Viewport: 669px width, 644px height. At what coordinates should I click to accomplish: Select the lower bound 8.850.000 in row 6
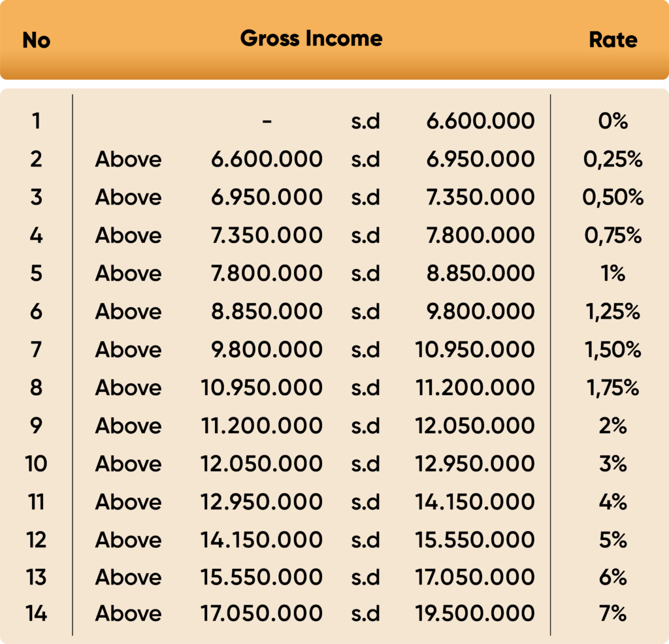267,312
